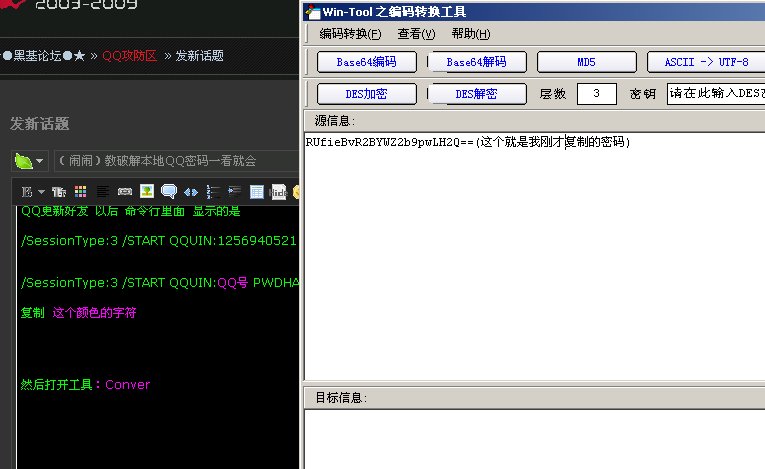Click the DES解密 button
765x469 pixels.
477,94
